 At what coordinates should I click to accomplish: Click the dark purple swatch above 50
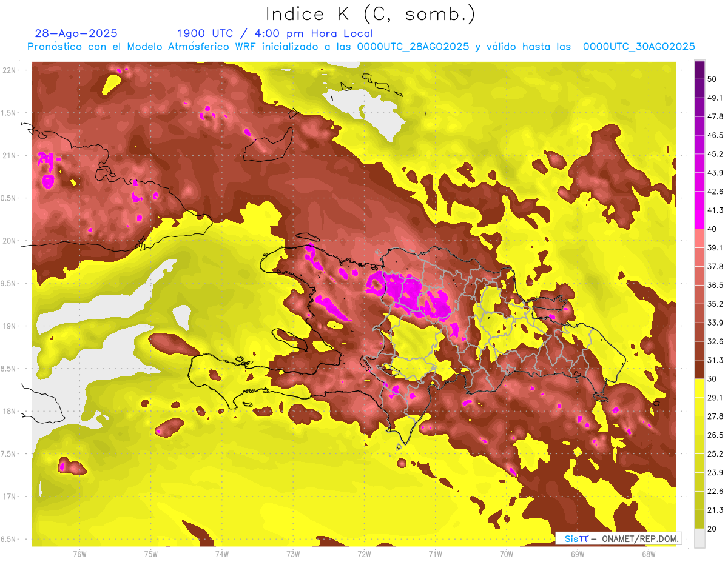[x=699, y=70]
